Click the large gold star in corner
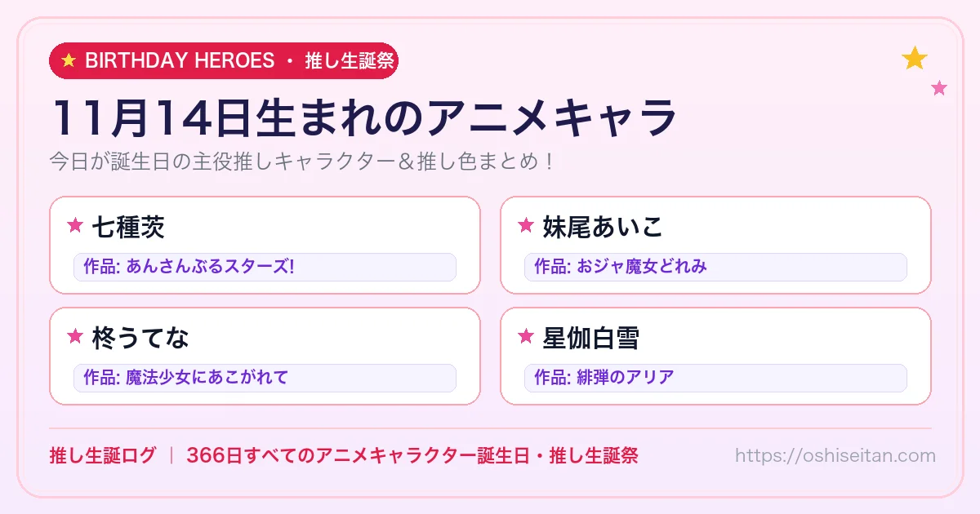Viewport: 980px width, 514px height. 915,58
